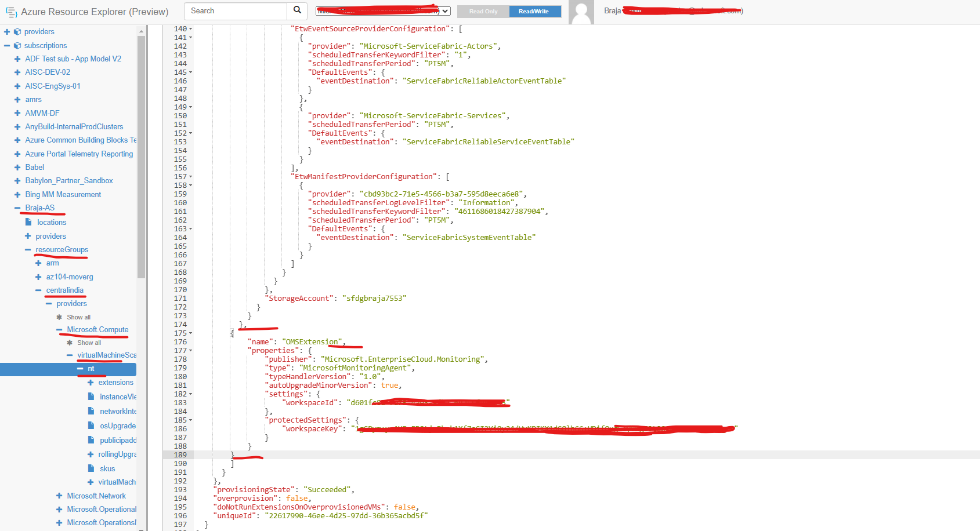This screenshot has height=531, width=980.
Task: Open AnyBuild-InternalProdClusters subscription
Action: click(74, 126)
